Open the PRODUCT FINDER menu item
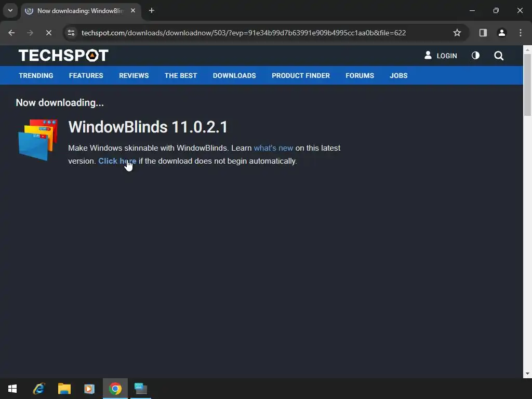Screen dimensions: 532x399 tap(301, 75)
